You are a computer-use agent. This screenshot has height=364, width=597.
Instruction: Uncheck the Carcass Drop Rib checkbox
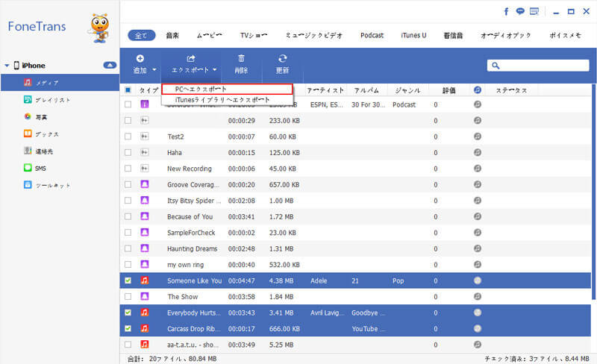(128, 328)
